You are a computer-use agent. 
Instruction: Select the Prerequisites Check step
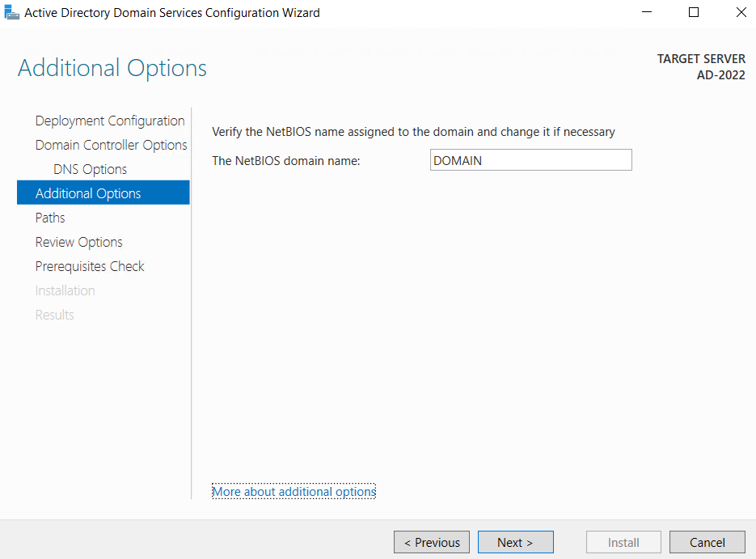pyautogui.click(x=90, y=266)
